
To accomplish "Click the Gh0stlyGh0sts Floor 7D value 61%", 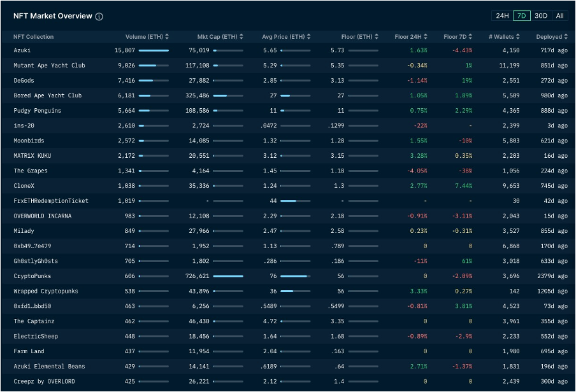I will click(467, 261).
